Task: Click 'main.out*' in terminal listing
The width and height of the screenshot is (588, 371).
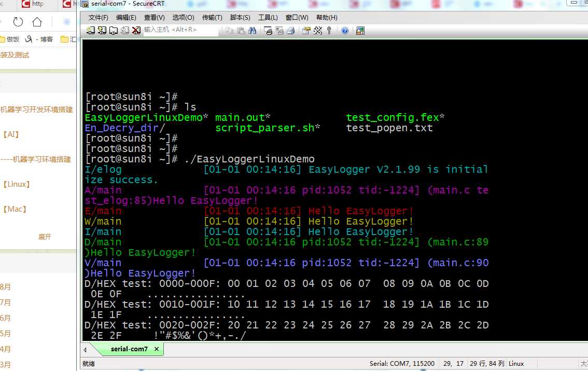Action: (x=243, y=117)
